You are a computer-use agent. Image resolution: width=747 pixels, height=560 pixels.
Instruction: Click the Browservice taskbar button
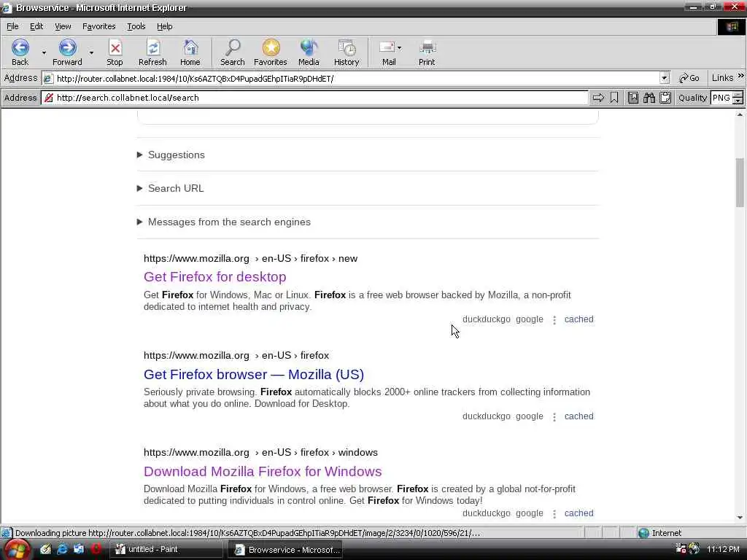(x=285, y=550)
